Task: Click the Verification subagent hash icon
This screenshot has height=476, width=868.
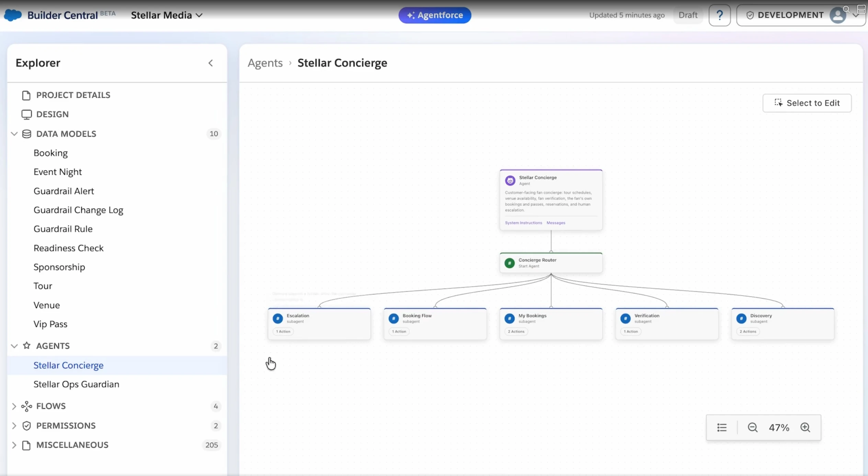Action: [625, 318]
